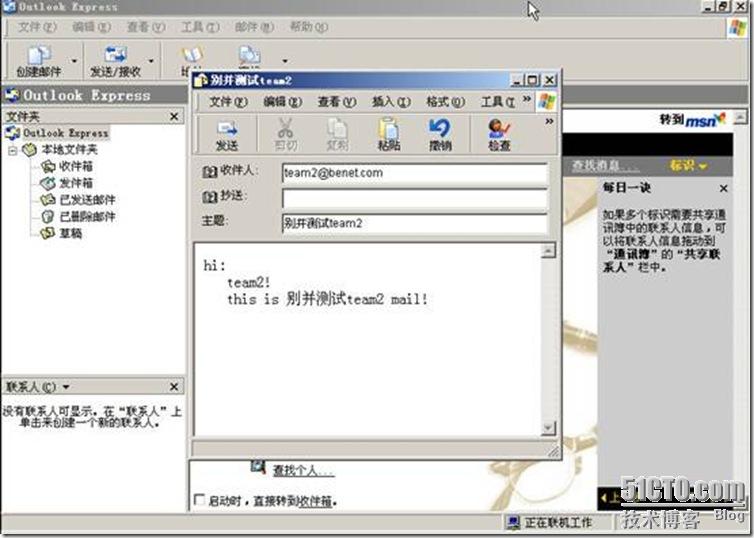This screenshot has height=538, width=754.
Task: Open the Create Mail dropdown arrow
Action: pos(74,61)
